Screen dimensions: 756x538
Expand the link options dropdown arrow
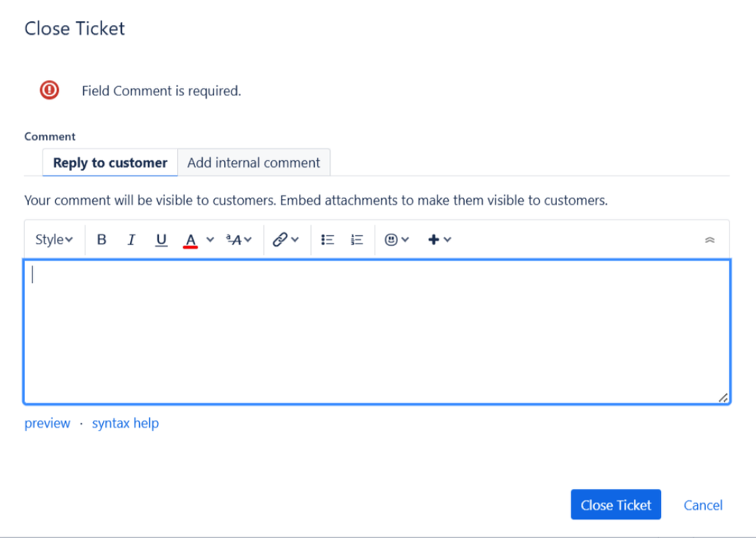point(295,240)
